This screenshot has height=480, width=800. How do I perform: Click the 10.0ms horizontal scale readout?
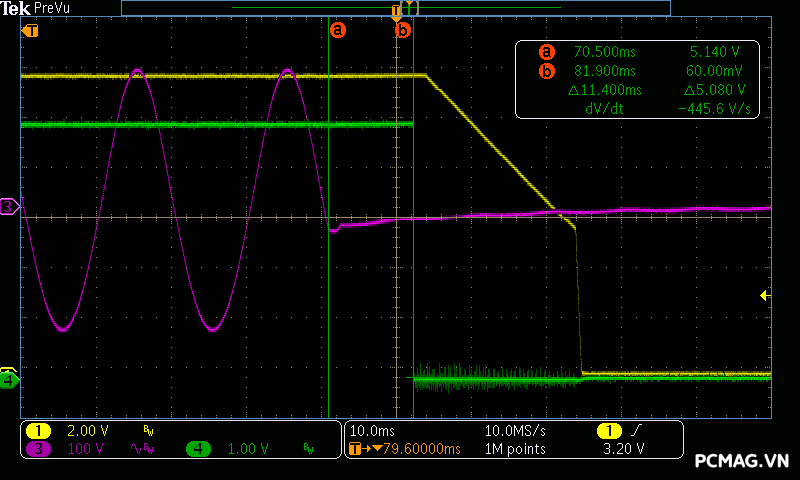pos(371,430)
